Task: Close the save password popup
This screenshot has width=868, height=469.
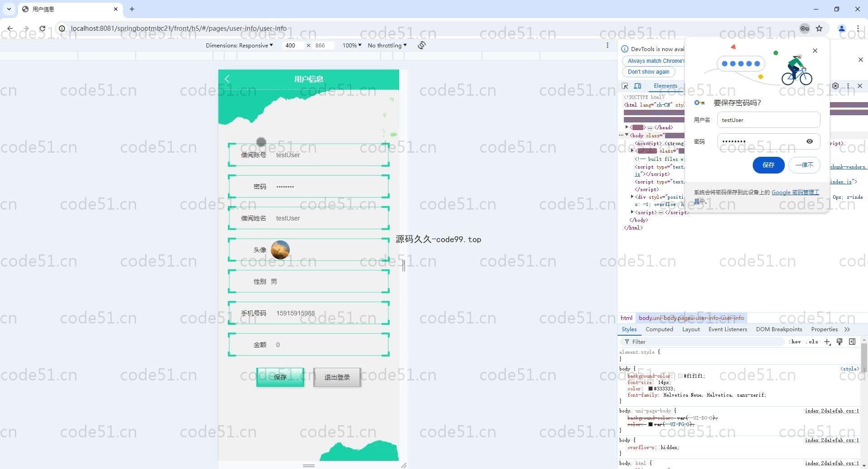Action: point(815,51)
